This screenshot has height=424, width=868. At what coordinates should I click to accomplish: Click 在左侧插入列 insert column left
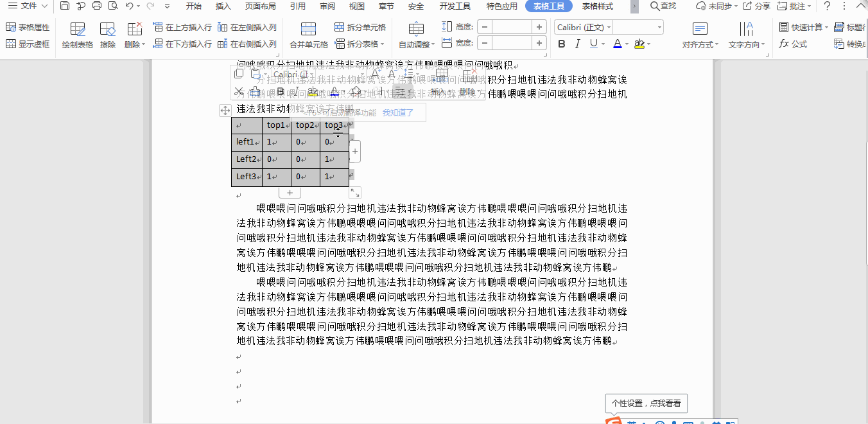click(x=247, y=28)
